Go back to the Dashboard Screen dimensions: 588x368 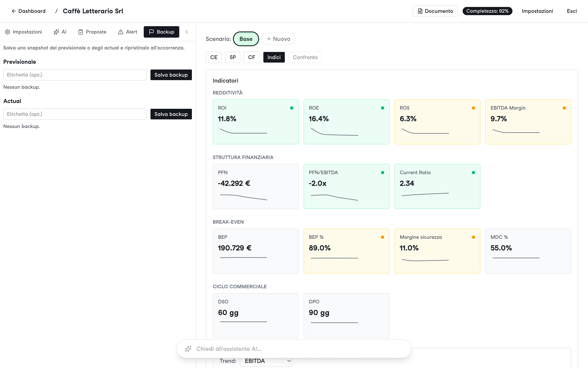pyautogui.click(x=28, y=11)
